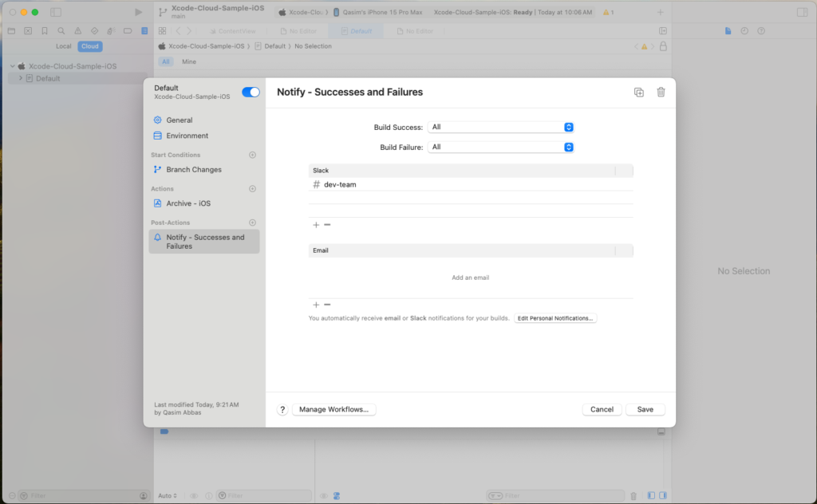Clear the console with the trash icon
This screenshot has width=817, height=504.
coord(633,496)
